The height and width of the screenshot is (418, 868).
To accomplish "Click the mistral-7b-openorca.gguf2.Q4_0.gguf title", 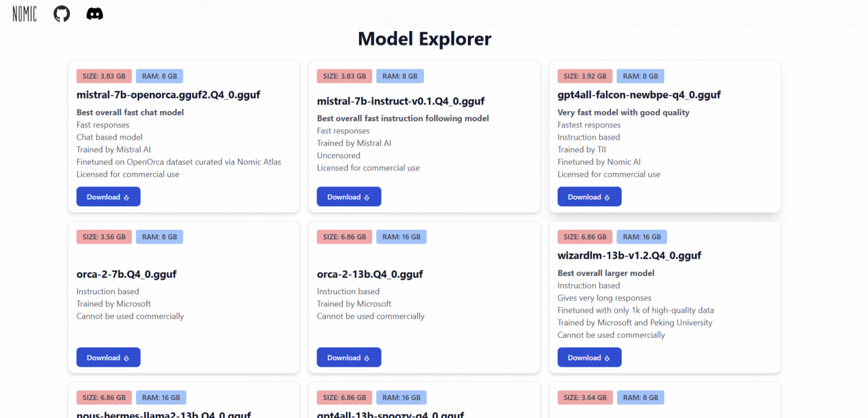I will tap(168, 95).
